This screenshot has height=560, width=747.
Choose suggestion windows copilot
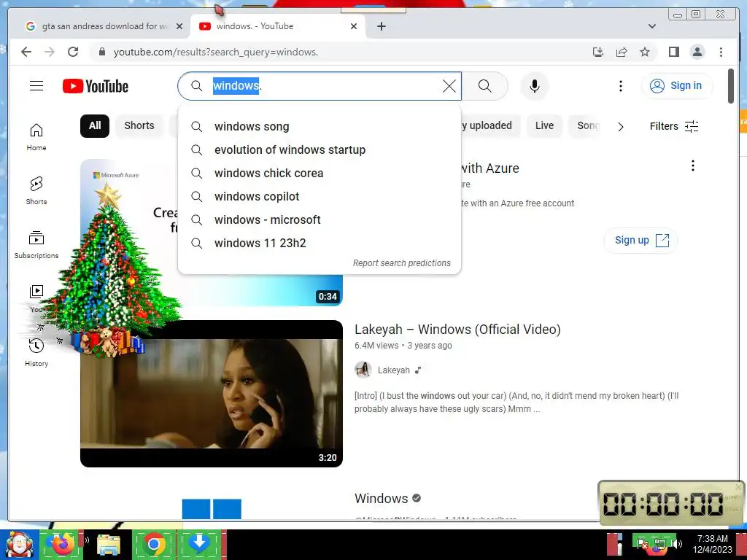(320, 197)
